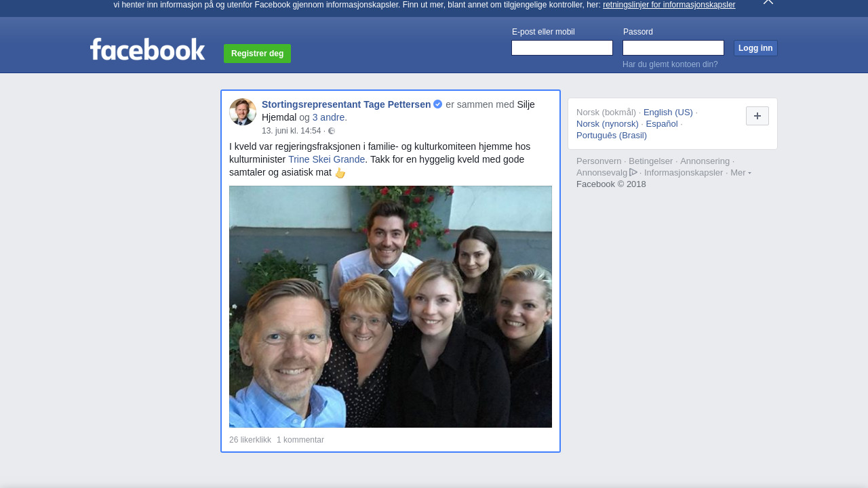View the 26 likerklikk list
The image size is (868, 488).
point(250,440)
